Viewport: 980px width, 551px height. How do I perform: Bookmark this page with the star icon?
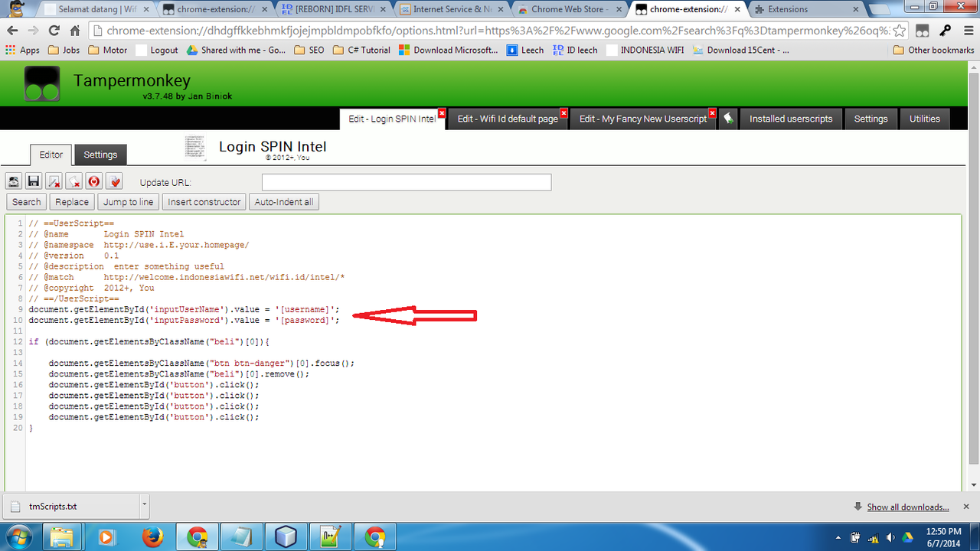point(899,31)
